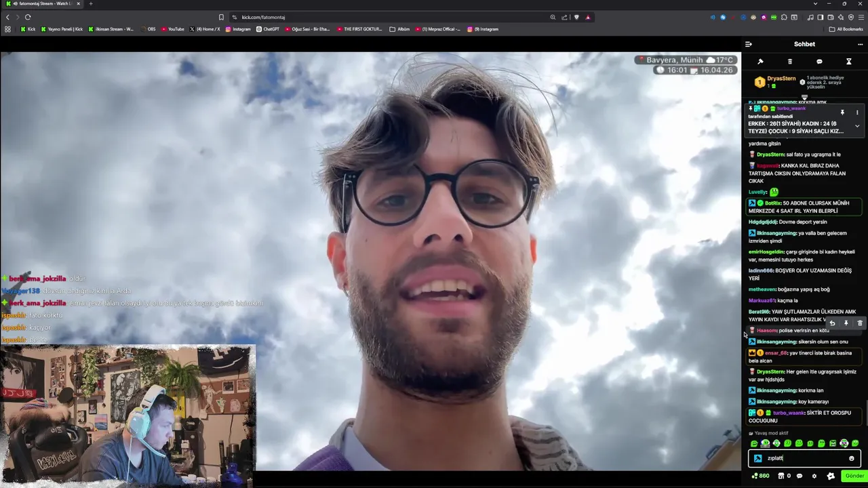This screenshot has height=488, width=868.
Task: Click the share icon in the address bar
Action: pos(564,17)
